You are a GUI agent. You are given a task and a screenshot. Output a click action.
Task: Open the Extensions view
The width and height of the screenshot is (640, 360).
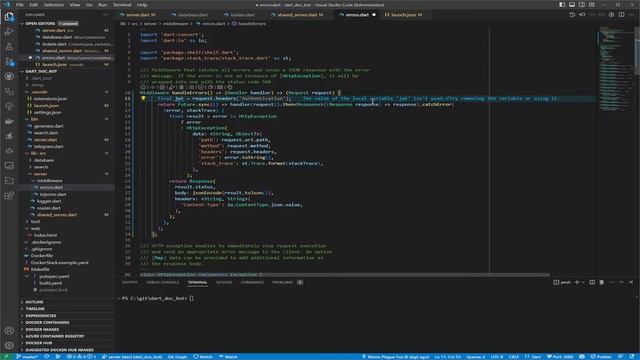coord(9,196)
